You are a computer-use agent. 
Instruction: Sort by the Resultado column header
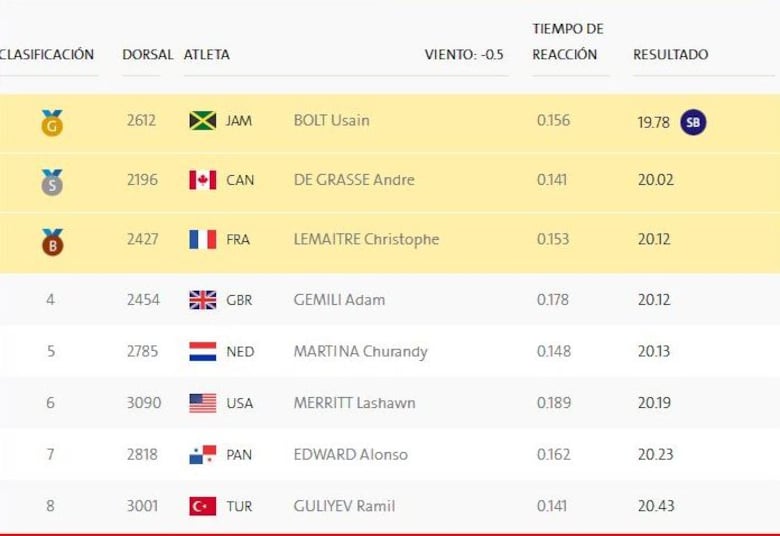point(670,54)
